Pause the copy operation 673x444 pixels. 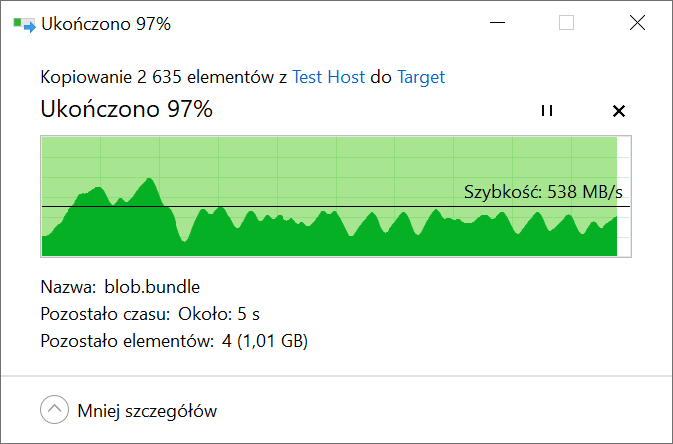(547, 111)
